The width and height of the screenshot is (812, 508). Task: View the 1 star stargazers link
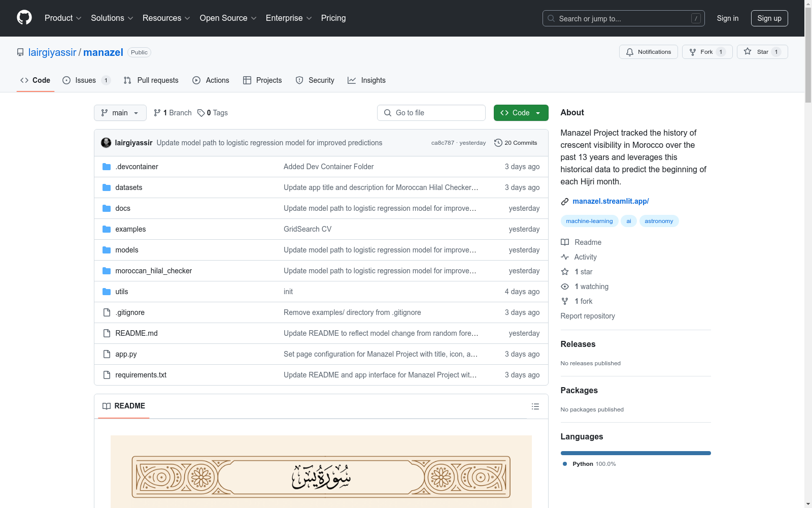click(577, 272)
